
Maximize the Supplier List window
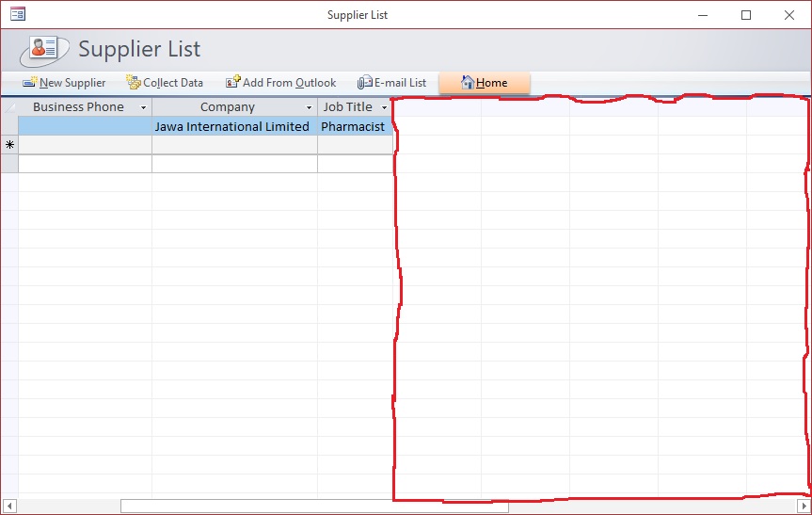[x=746, y=15]
